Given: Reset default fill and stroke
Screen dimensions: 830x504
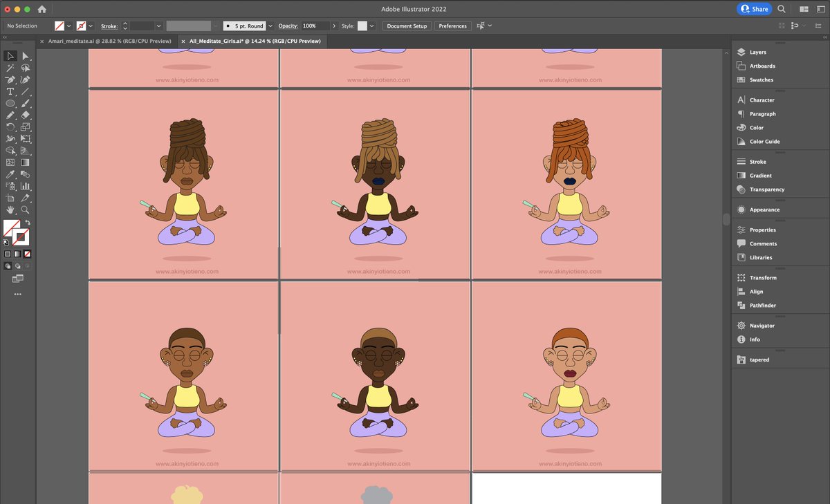Looking at the screenshot, I should click(6, 242).
